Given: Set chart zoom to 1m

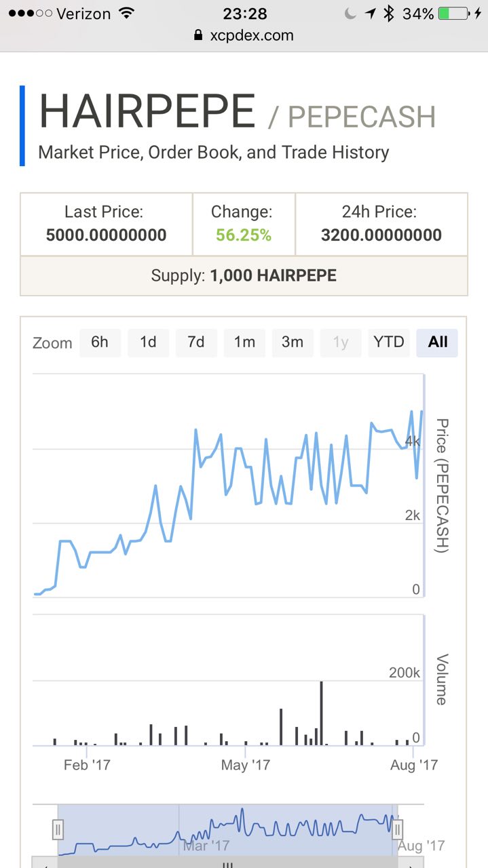Looking at the screenshot, I should coord(244,342).
